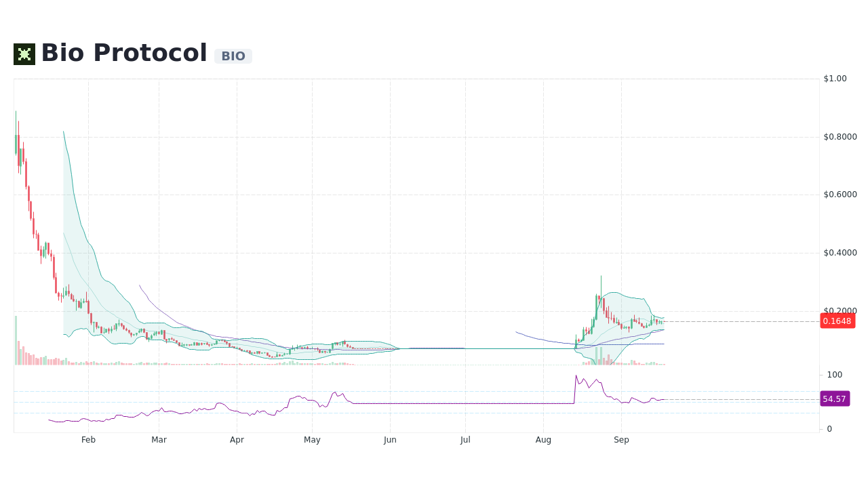Click the Bio Protocol title link
This screenshot has height=488, width=868.
coord(123,52)
